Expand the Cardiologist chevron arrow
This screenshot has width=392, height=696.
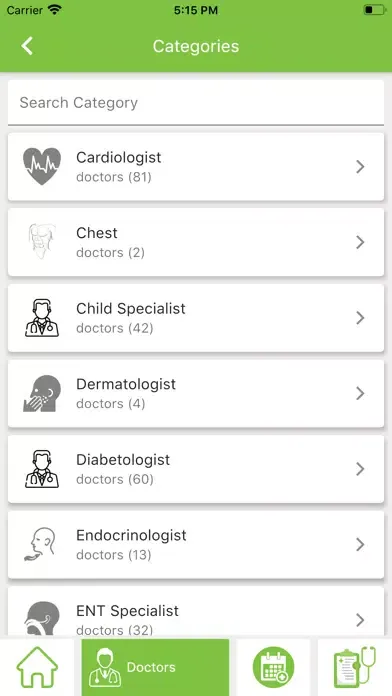click(360, 167)
